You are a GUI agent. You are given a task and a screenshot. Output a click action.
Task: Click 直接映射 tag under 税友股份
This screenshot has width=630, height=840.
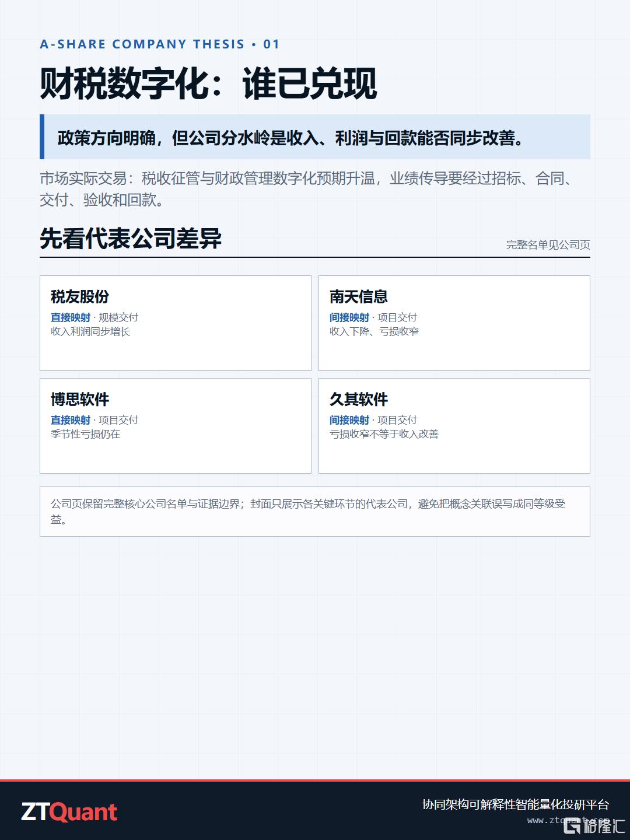click(x=71, y=317)
